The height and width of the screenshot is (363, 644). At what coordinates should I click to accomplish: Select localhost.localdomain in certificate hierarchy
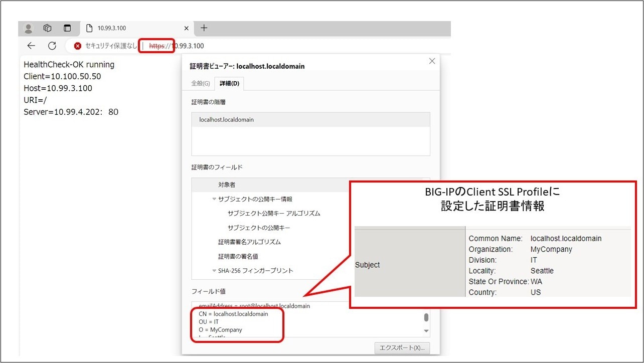pos(227,120)
